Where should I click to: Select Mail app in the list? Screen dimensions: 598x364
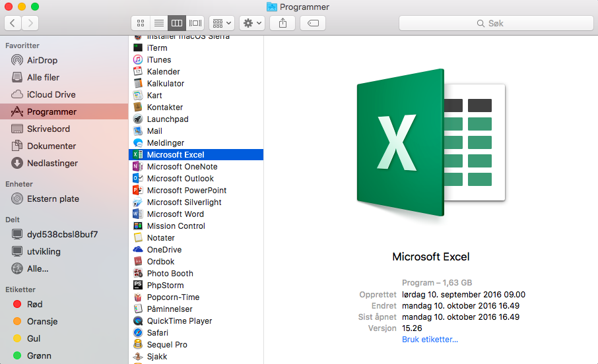tap(196, 131)
